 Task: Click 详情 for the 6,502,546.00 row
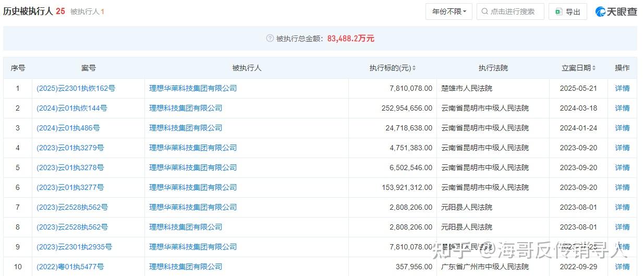coord(622,167)
